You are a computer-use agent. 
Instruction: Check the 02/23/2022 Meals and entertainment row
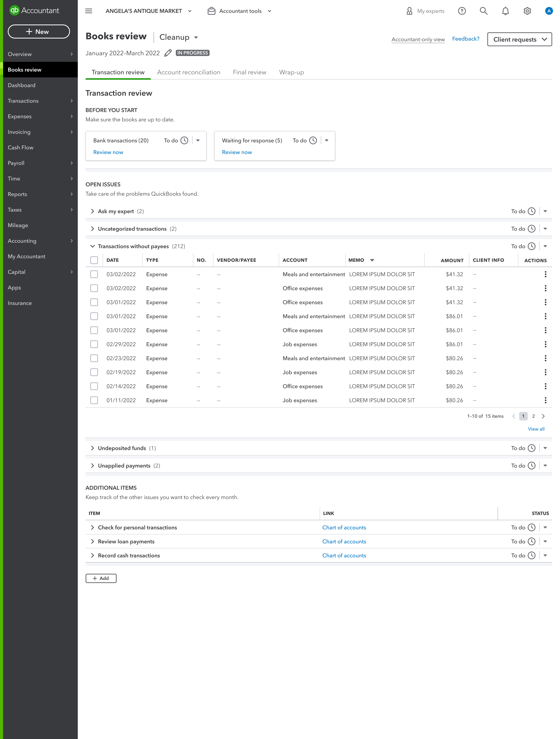(x=94, y=358)
